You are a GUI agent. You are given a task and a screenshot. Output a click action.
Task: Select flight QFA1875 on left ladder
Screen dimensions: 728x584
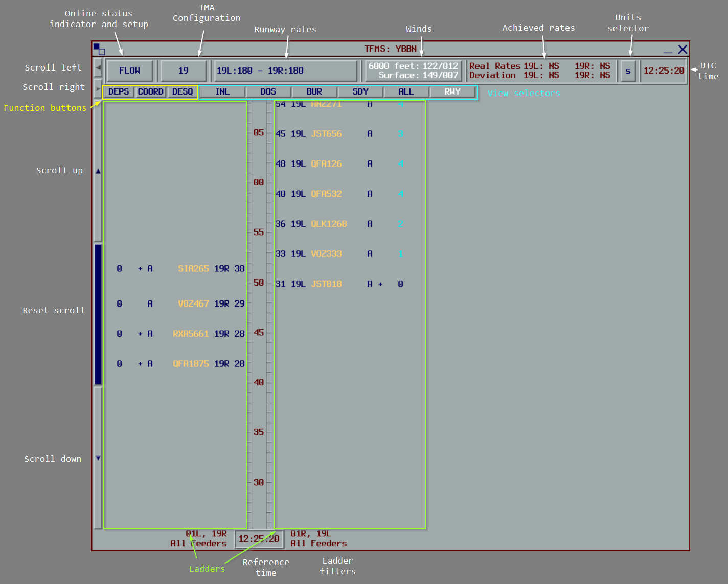click(191, 364)
